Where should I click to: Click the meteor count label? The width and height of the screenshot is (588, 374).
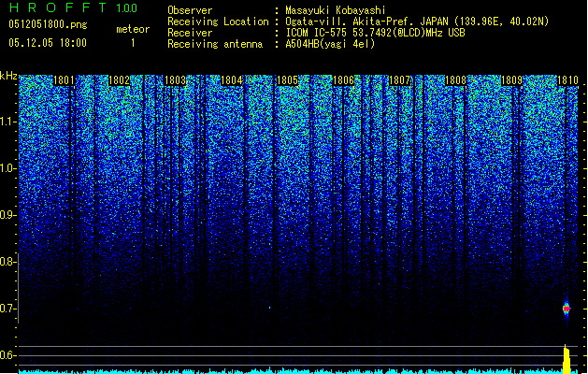(133, 29)
